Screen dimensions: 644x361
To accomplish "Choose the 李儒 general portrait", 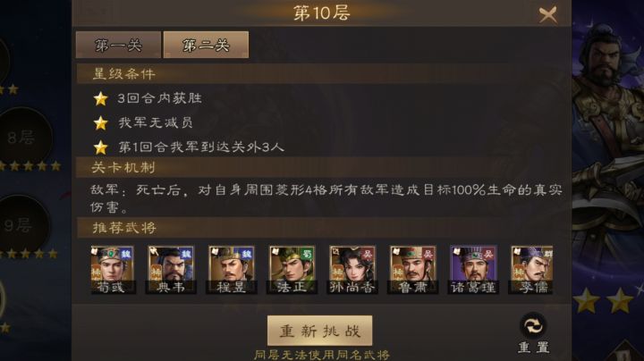I will click(532, 270).
